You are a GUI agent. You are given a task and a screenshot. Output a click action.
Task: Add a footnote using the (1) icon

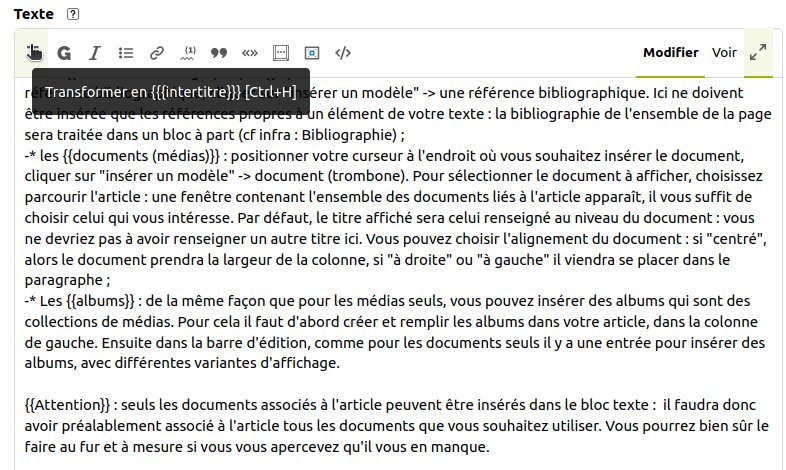(188, 53)
